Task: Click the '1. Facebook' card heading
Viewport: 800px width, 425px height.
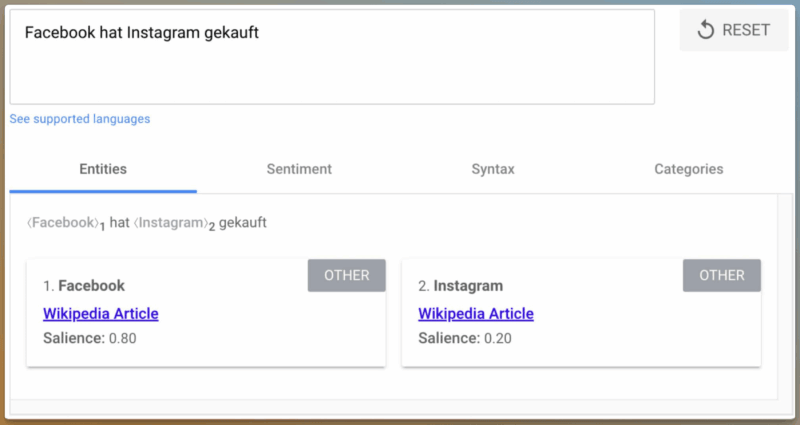Action: 84,286
